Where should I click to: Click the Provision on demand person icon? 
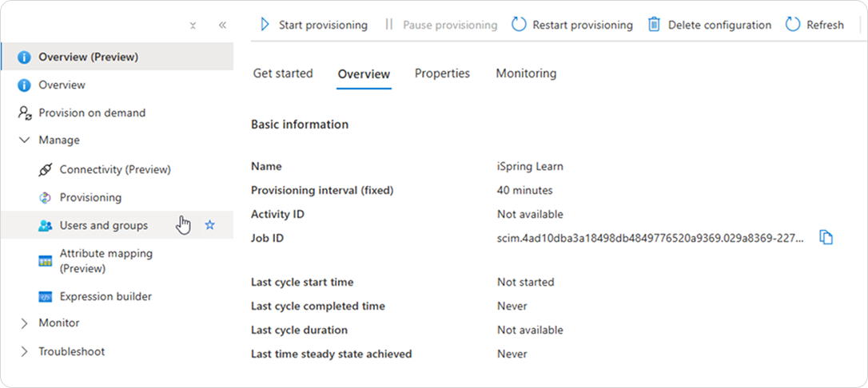coord(25,113)
